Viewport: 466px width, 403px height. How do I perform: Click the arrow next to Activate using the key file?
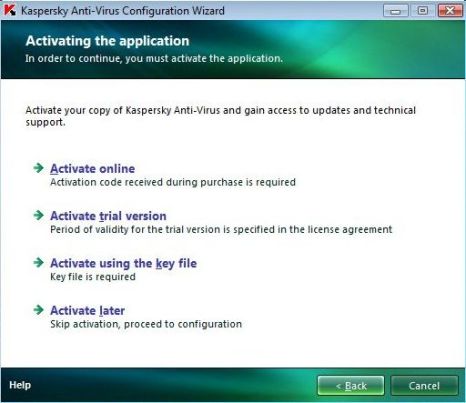[39, 262]
